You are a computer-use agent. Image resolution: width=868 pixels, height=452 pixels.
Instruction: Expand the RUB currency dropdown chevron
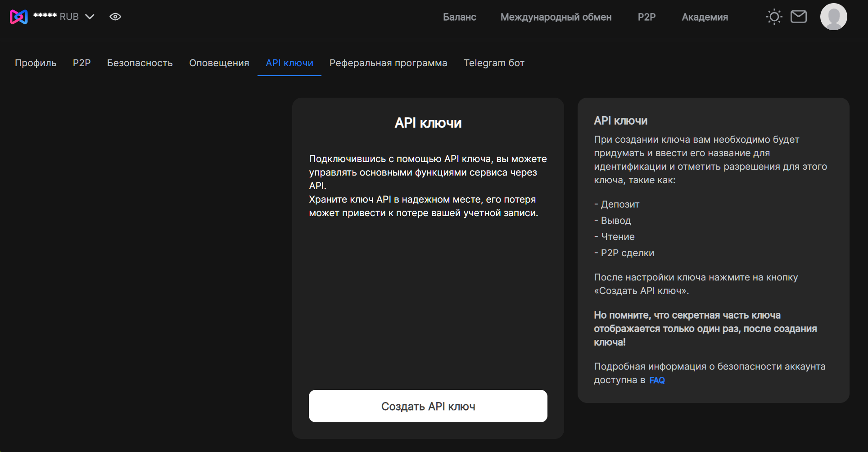coord(90,17)
